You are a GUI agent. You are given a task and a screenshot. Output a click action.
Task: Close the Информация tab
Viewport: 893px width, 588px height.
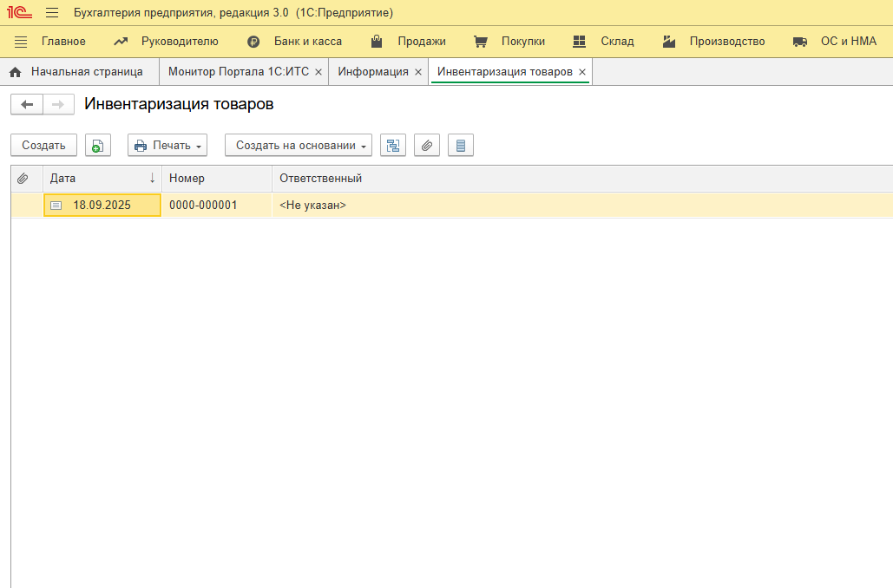418,73
